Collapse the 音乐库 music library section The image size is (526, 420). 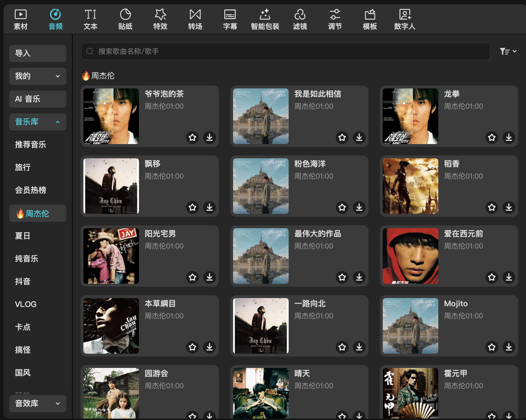coord(38,122)
